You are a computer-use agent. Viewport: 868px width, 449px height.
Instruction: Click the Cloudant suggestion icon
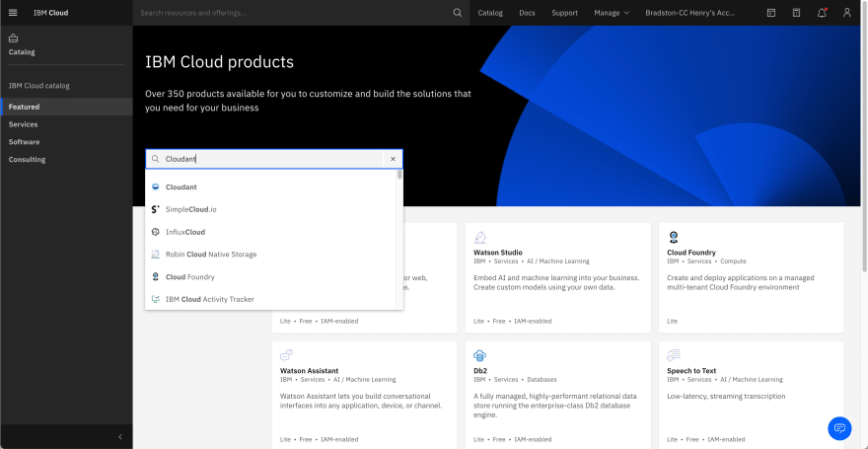[156, 187]
